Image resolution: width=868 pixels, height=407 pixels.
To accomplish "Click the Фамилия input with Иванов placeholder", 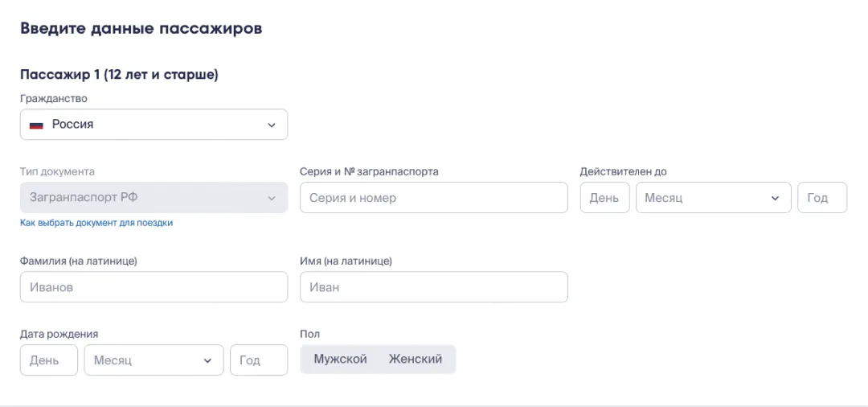I will (x=154, y=287).
